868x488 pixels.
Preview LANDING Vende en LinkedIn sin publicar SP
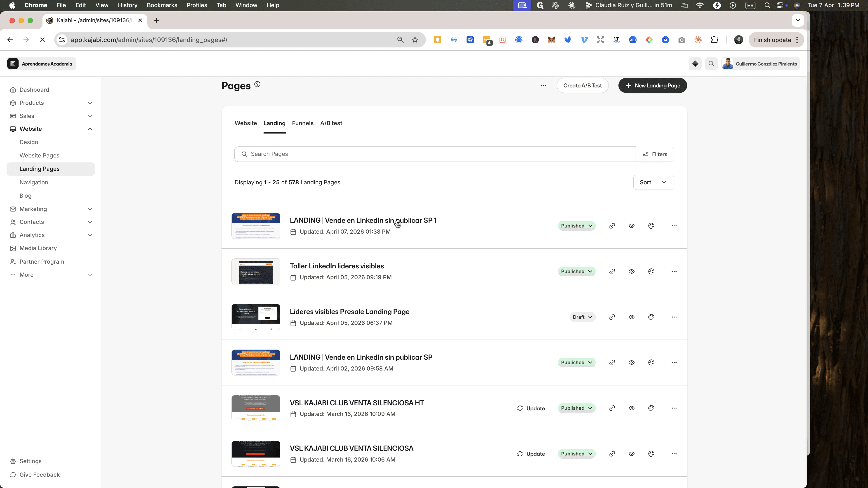[632, 363]
